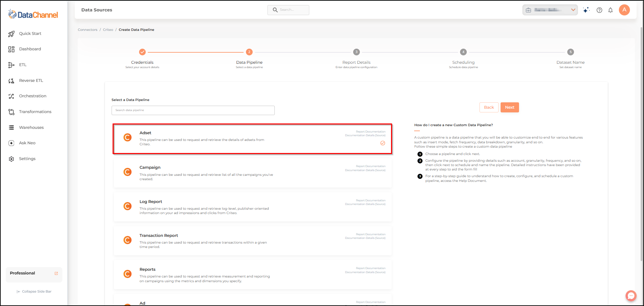
Task: Open Documentation Details (Source) link for Campaign
Action: tap(365, 170)
